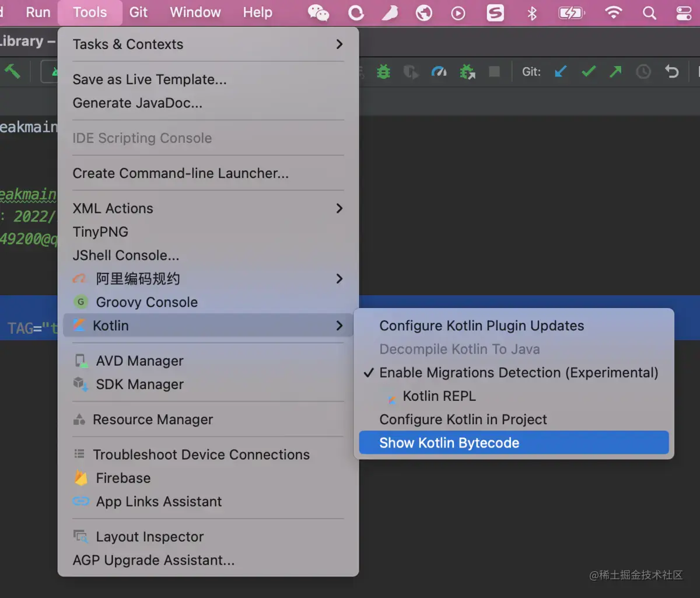Select Configure Kotlin in Project

tap(514, 419)
